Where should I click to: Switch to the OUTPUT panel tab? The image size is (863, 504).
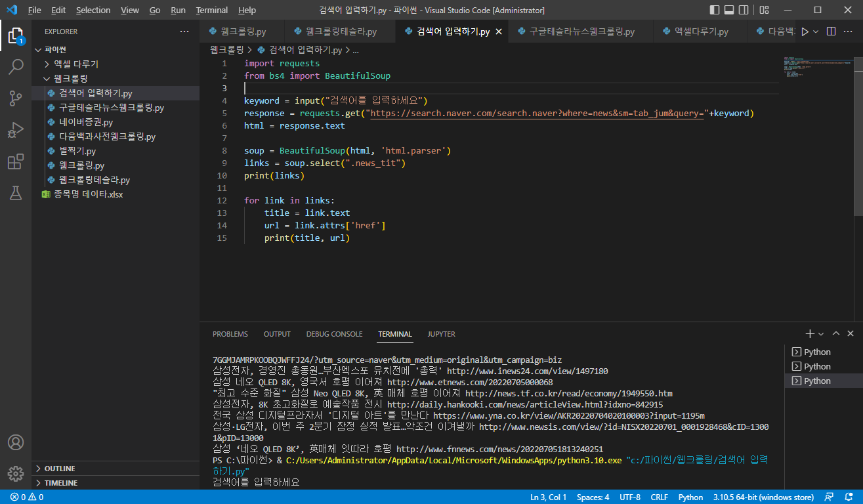(277, 334)
